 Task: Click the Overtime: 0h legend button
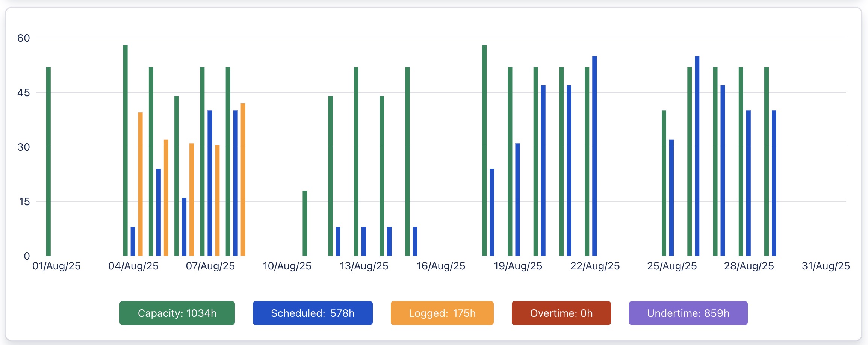561,313
